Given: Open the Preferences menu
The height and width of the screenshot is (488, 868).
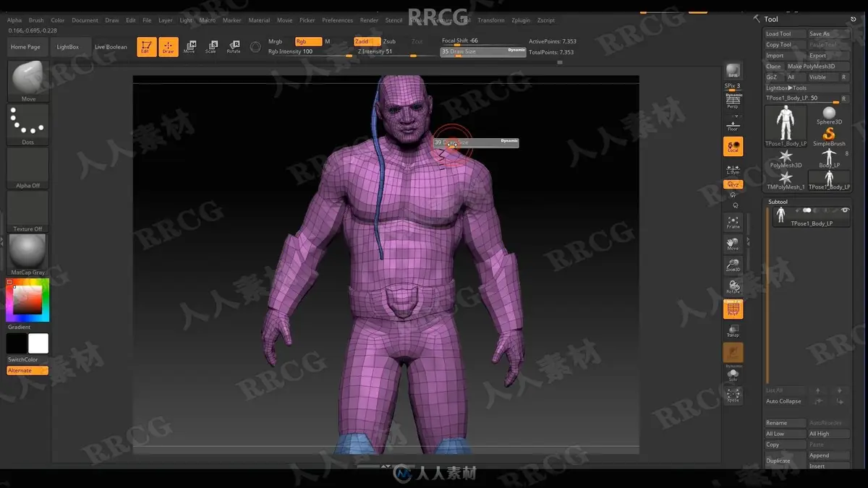Looking at the screenshot, I should pos(338,20).
